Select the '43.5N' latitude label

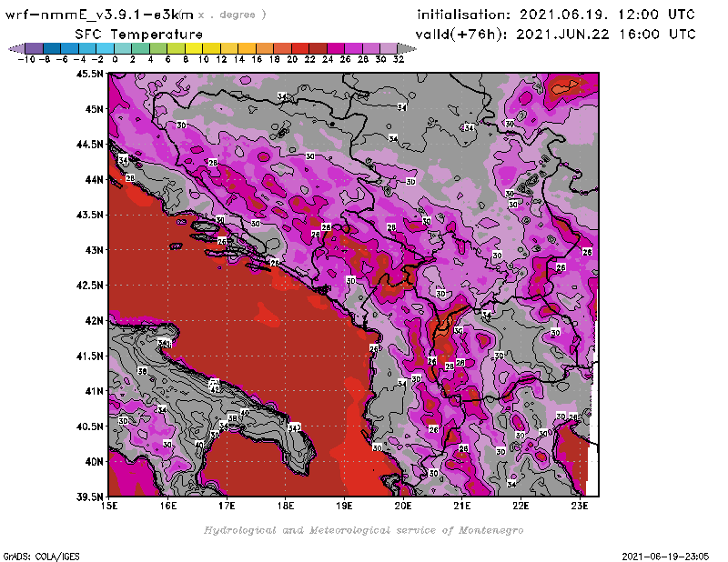(x=89, y=215)
